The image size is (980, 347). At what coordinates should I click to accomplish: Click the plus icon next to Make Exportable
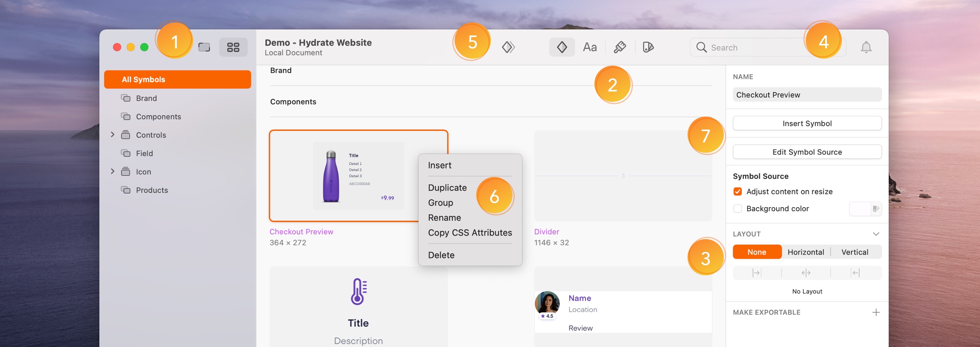pyautogui.click(x=876, y=312)
